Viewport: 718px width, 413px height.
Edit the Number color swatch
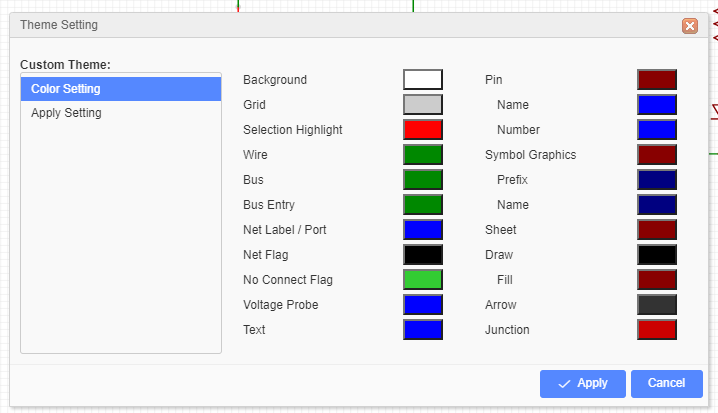pyautogui.click(x=657, y=130)
